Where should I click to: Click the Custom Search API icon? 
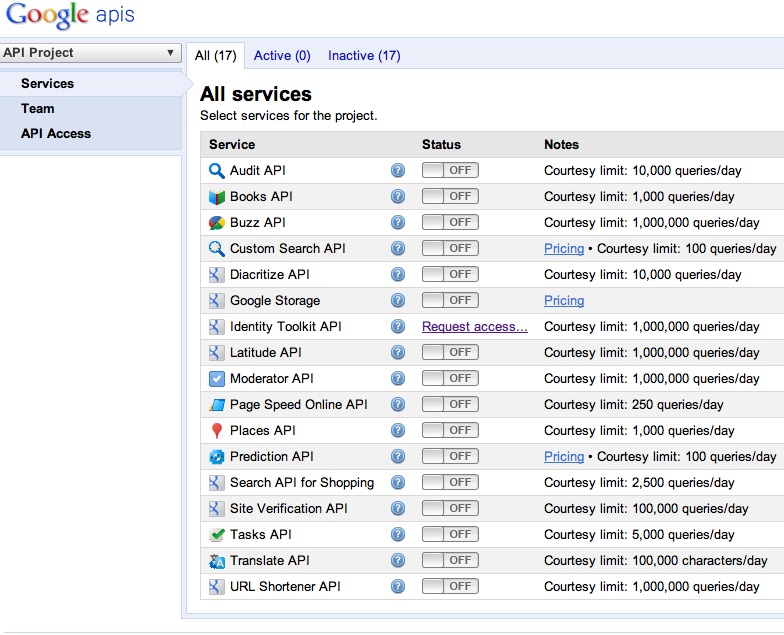[216, 248]
